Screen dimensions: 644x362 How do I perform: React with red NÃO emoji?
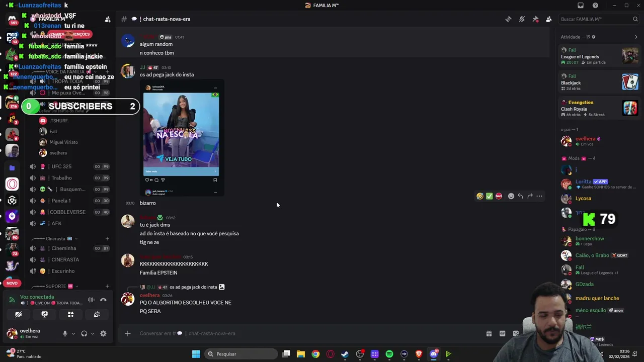[499, 196]
